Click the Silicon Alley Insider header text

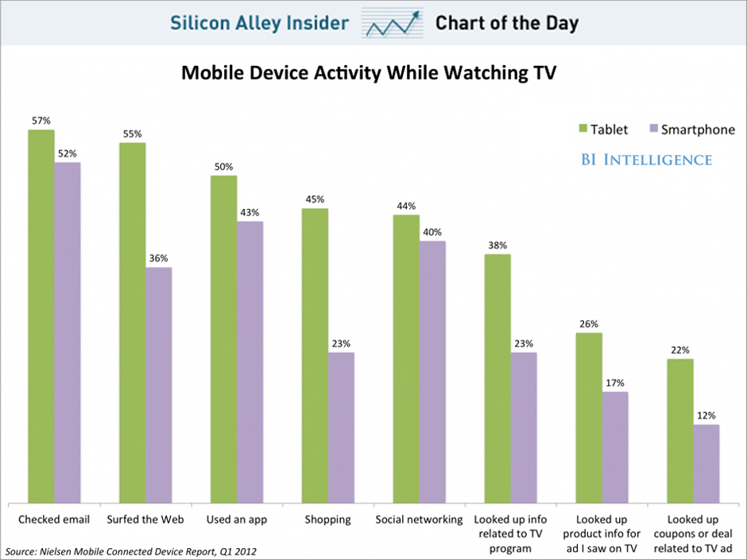[x=260, y=23]
